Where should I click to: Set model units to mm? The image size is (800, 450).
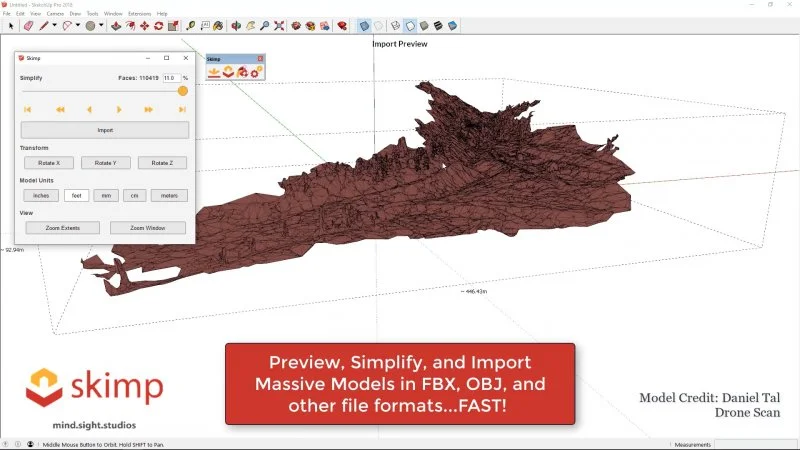(106, 195)
